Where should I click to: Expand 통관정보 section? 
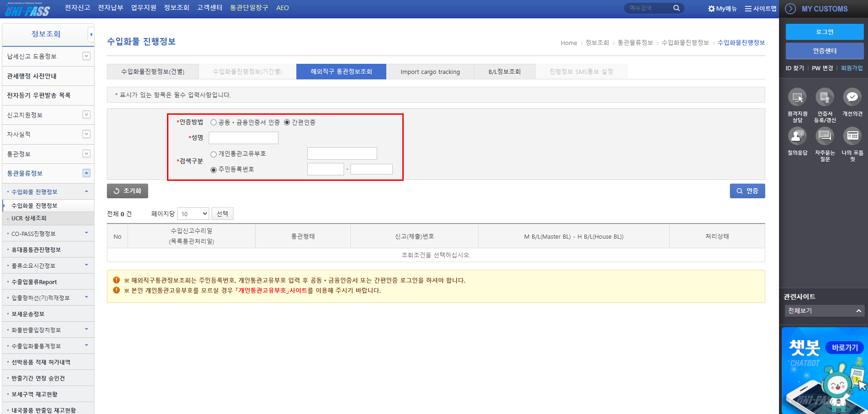click(x=86, y=154)
